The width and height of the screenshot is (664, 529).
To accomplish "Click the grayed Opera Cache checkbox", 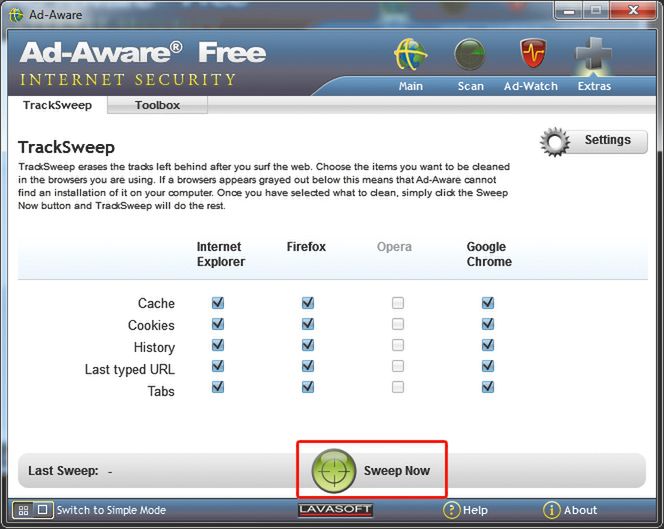I will (398, 303).
